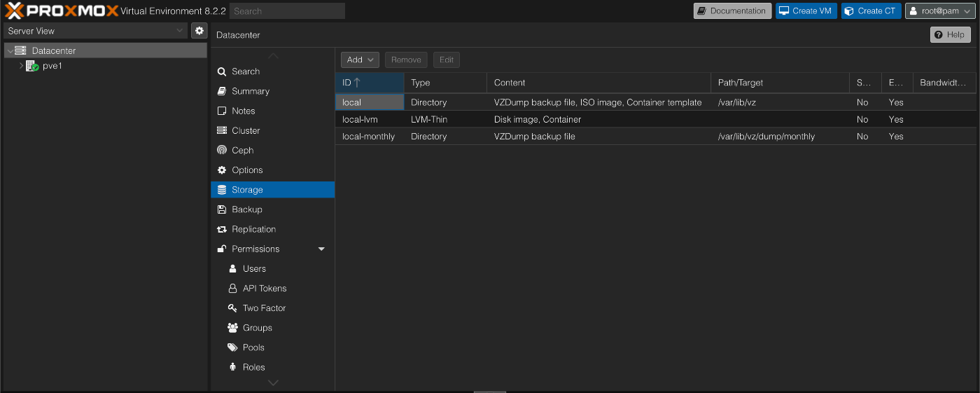This screenshot has width=980, height=393.
Task: Open the Users permissions item
Action: coord(273,268)
